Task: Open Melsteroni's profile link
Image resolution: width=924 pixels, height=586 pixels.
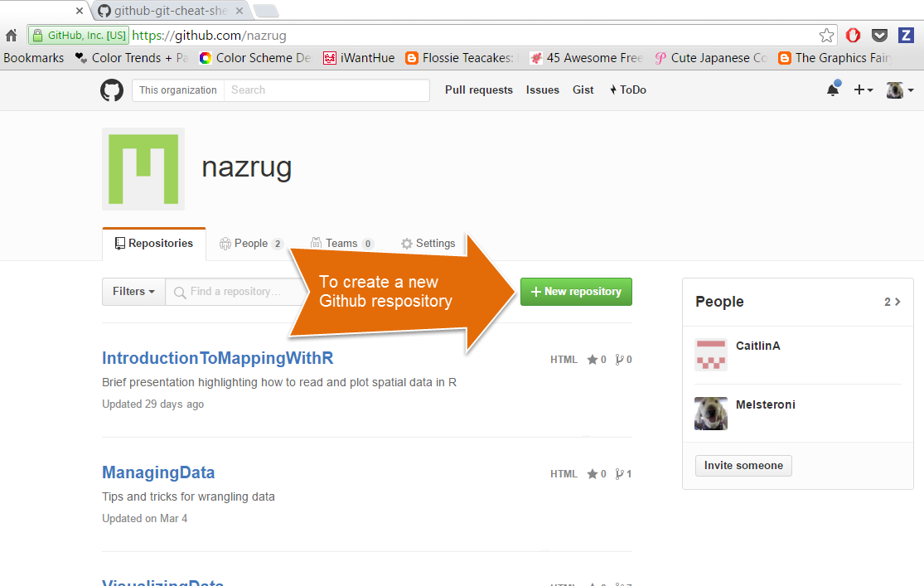Action: tap(766, 405)
